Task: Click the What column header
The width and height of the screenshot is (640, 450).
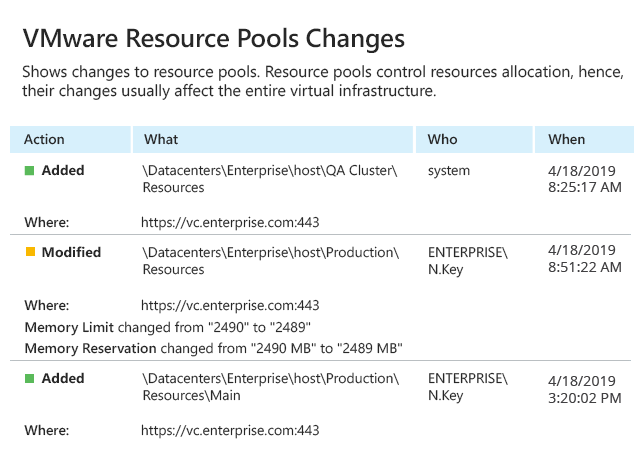Action: tap(273, 139)
